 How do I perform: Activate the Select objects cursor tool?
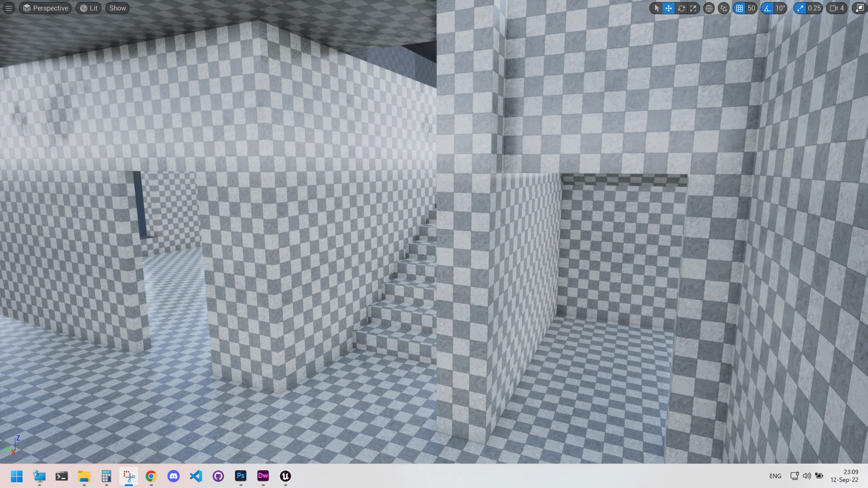pos(657,8)
